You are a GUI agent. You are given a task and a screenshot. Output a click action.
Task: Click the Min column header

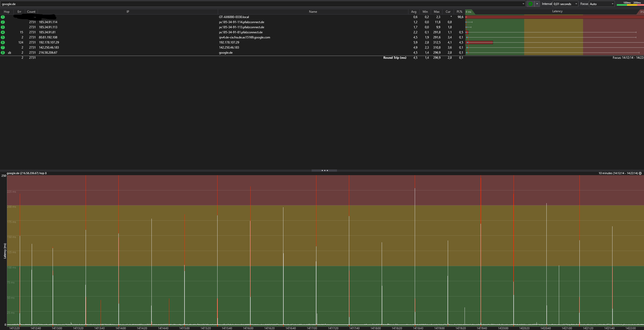[x=425, y=12]
